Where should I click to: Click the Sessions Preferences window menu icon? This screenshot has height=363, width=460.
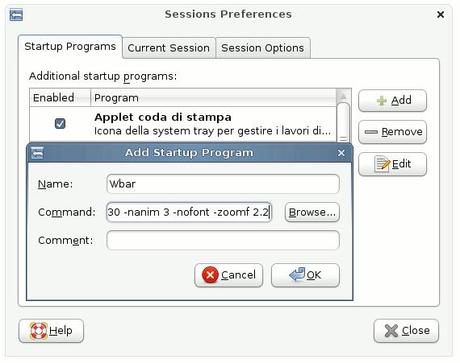[16, 15]
